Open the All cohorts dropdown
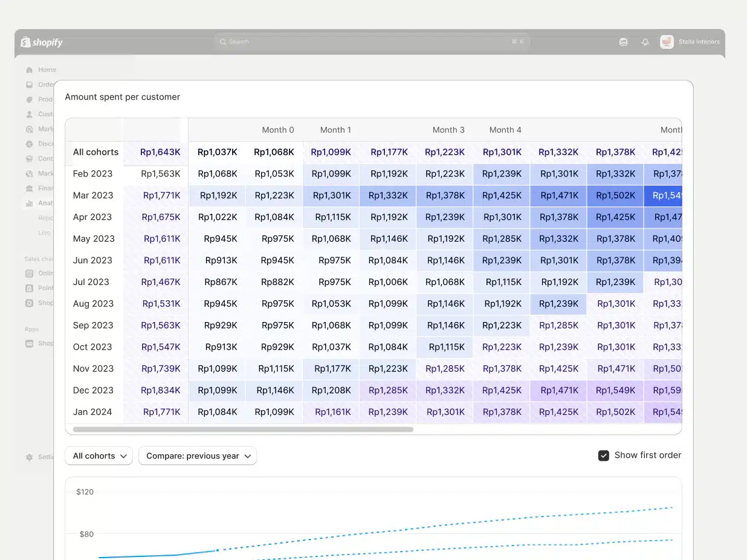The height and width of the screenshot is (560, 747). coord(99,456)
